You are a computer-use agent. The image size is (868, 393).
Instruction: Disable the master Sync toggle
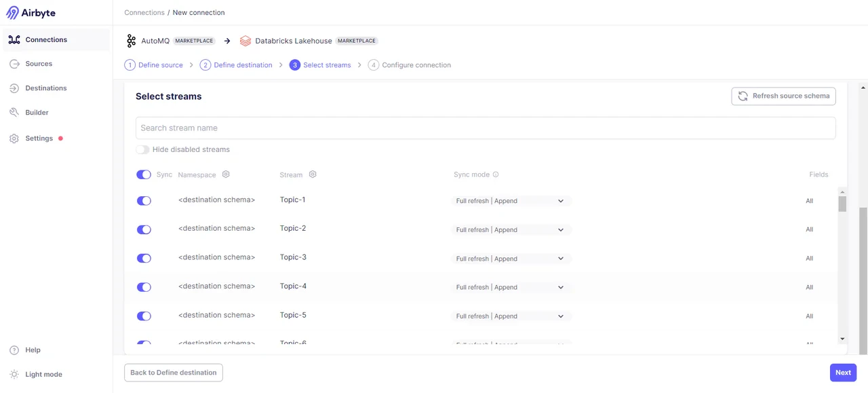pos(144,174)
